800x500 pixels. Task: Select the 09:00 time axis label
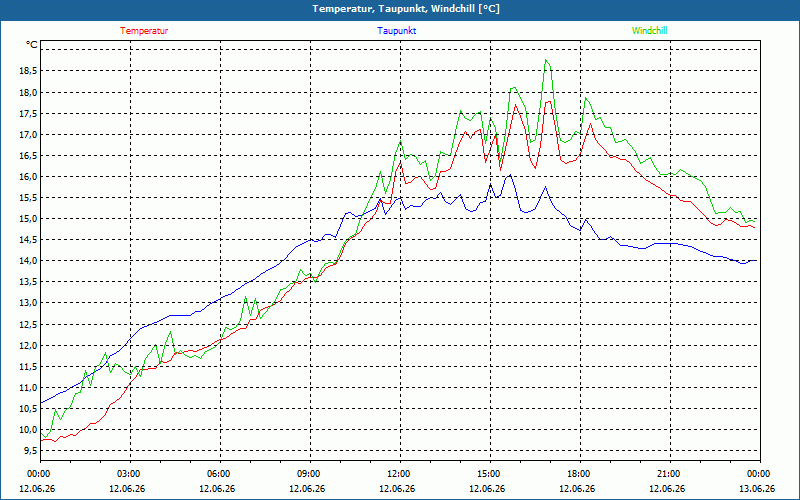click(311, 474)
